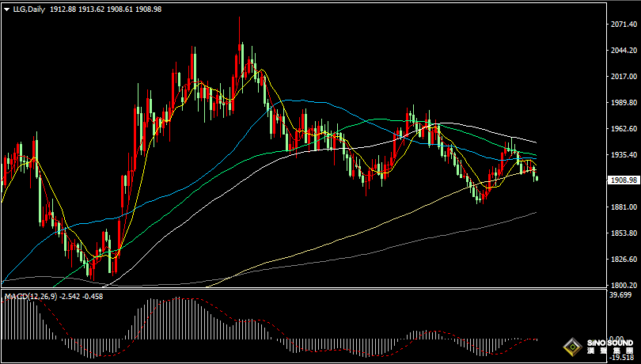This screenshot has height=364, width=641.
Task: Click the 2071.40 price scale label
Action: (624, 25)
